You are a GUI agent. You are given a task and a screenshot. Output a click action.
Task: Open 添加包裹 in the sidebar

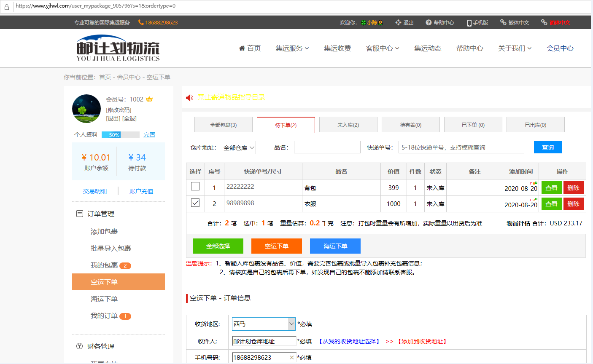104,231
